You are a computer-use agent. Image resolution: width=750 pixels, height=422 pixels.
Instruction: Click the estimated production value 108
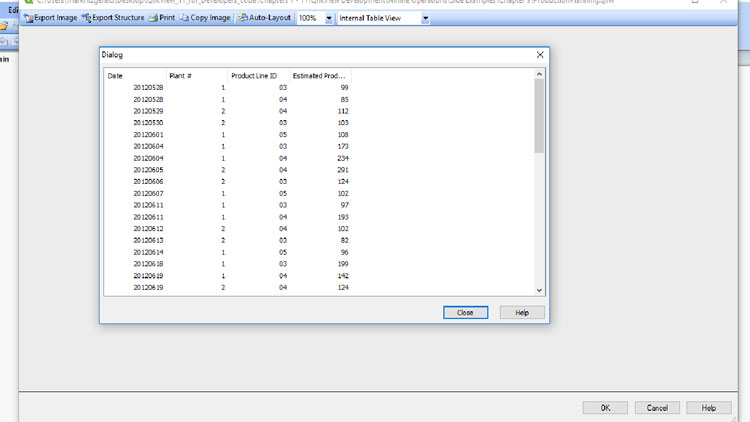point(343,134)
